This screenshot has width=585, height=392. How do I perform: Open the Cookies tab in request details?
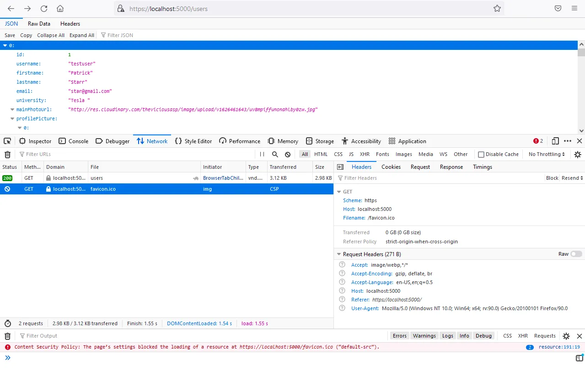click(391, 167)
